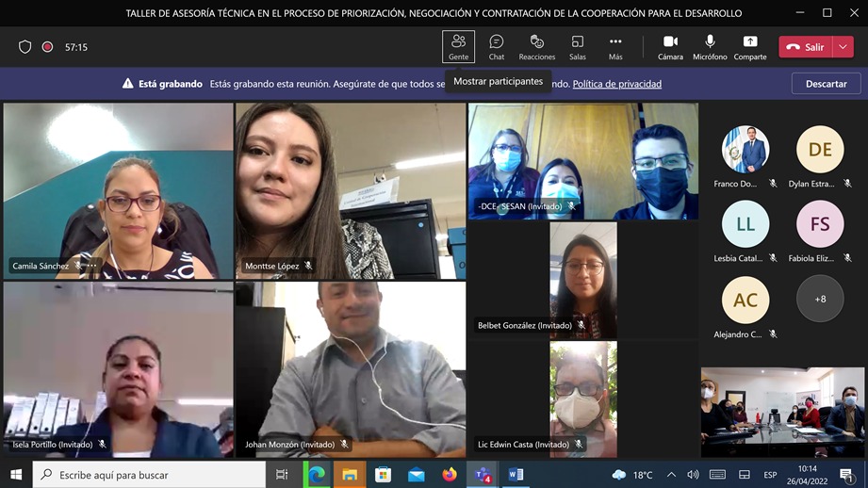Click the touch keyboard tray icon

717,475
